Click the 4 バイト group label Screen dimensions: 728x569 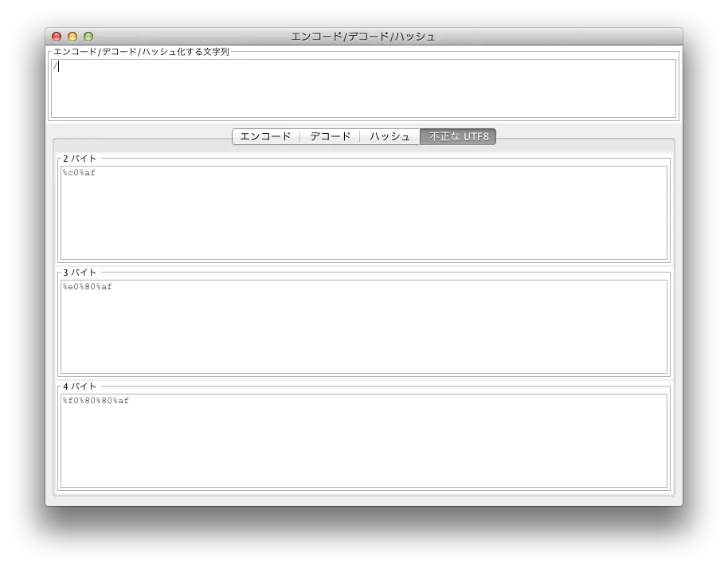pyautogui.click(x=80, y=387)
